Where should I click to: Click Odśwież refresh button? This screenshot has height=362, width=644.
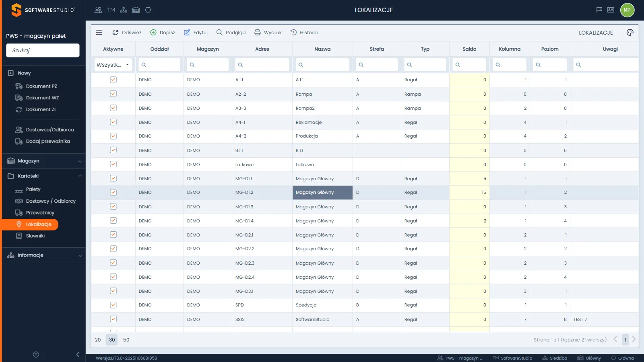pos(127,33)
